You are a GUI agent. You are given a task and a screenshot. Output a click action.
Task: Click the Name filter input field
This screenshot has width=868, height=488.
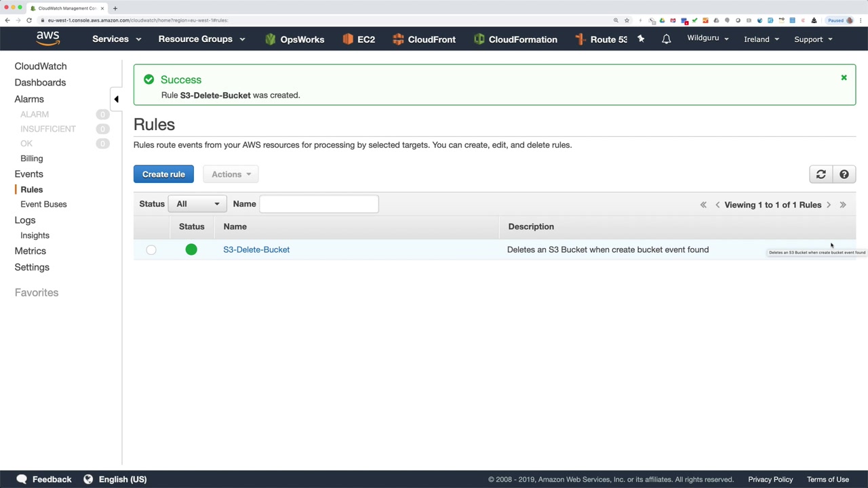click(319, 204)
